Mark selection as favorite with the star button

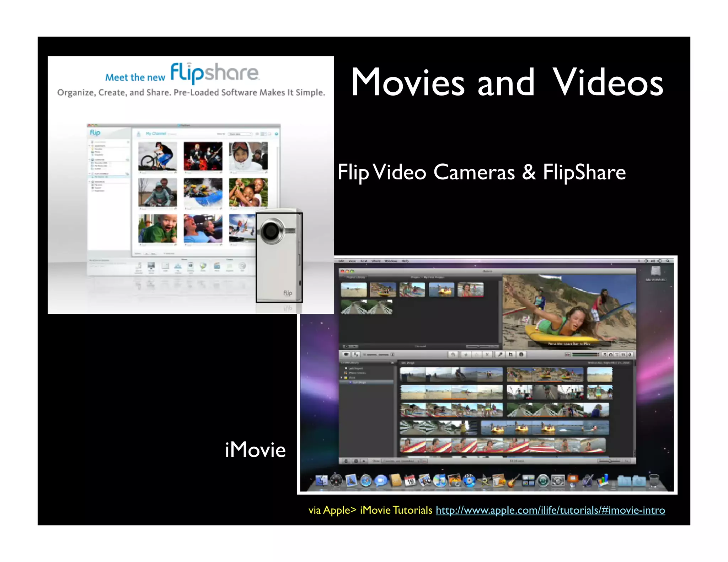point(466,355)
